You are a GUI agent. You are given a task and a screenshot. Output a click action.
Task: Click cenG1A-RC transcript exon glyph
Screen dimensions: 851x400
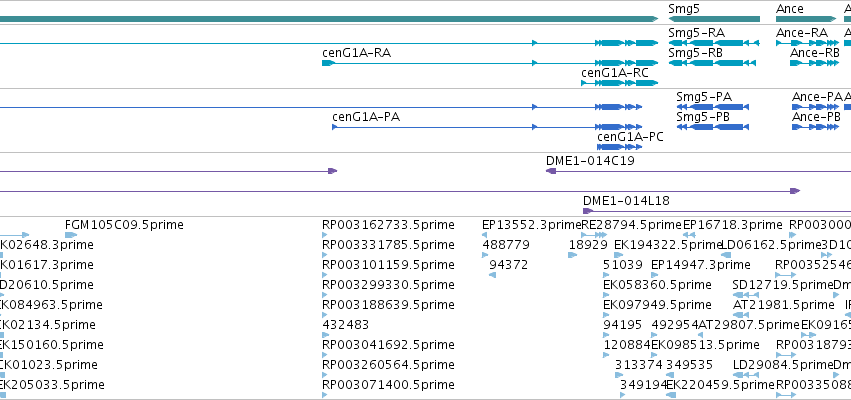pos(619,83)
